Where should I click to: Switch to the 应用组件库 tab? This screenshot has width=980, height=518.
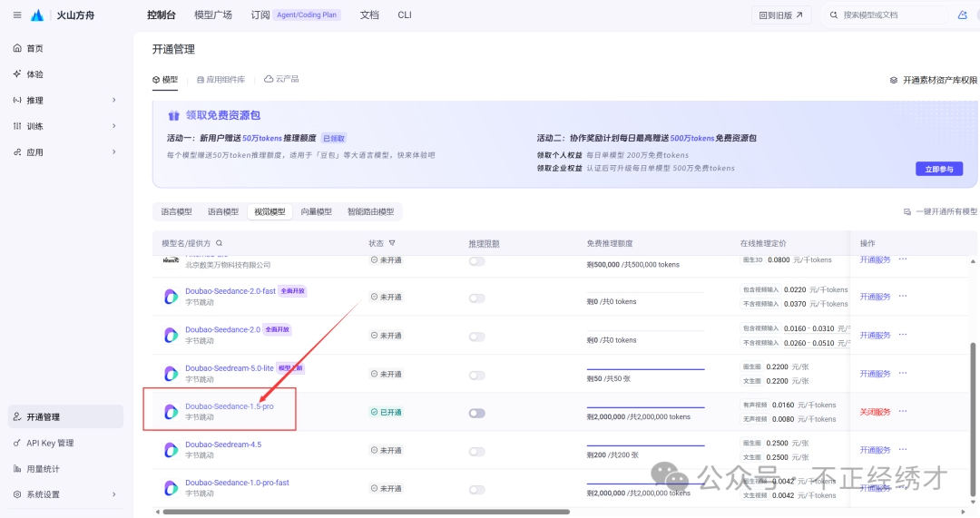[x=220, y=79]
